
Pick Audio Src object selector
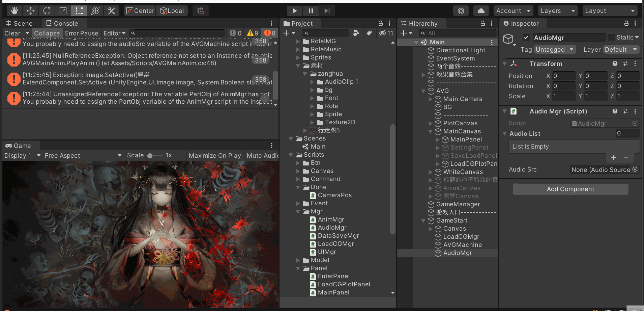click(635, 169)
